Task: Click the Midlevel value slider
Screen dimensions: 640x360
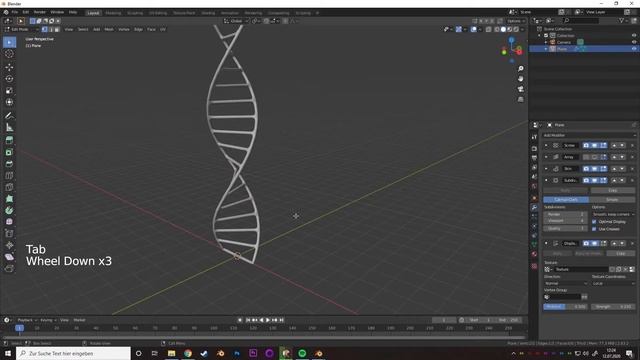Action: 565,307
